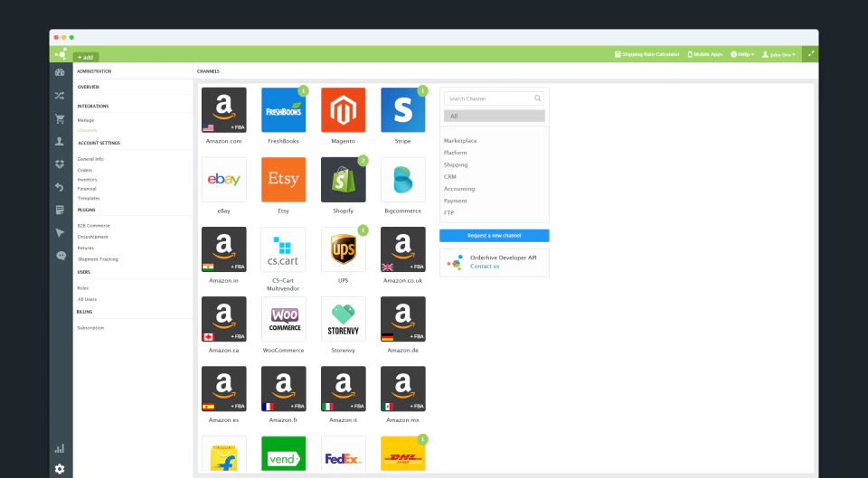Select the Amazon.it channel tile

click(x=344, y=389)
